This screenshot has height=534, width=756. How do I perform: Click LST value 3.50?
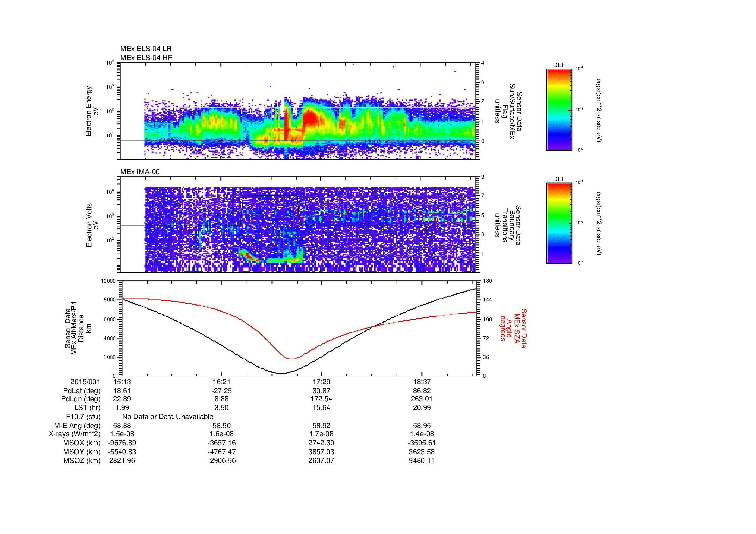222,408
